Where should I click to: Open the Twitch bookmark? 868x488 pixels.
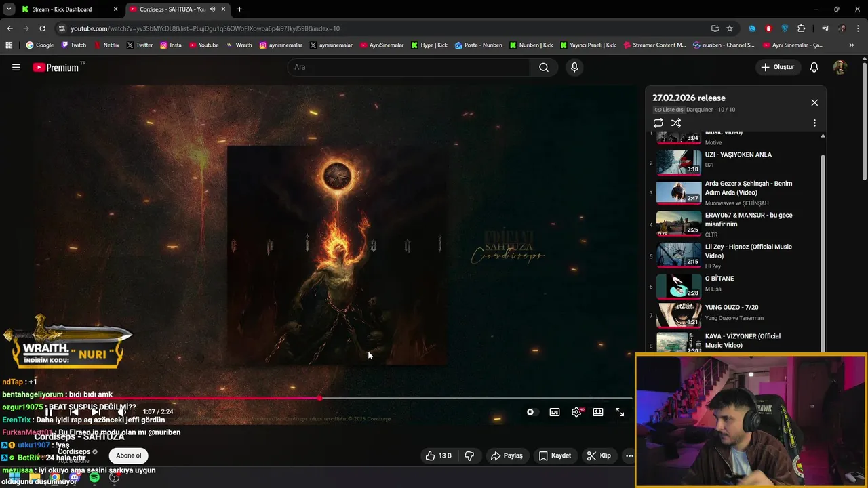pyautogui.click(x=74, y=45)
